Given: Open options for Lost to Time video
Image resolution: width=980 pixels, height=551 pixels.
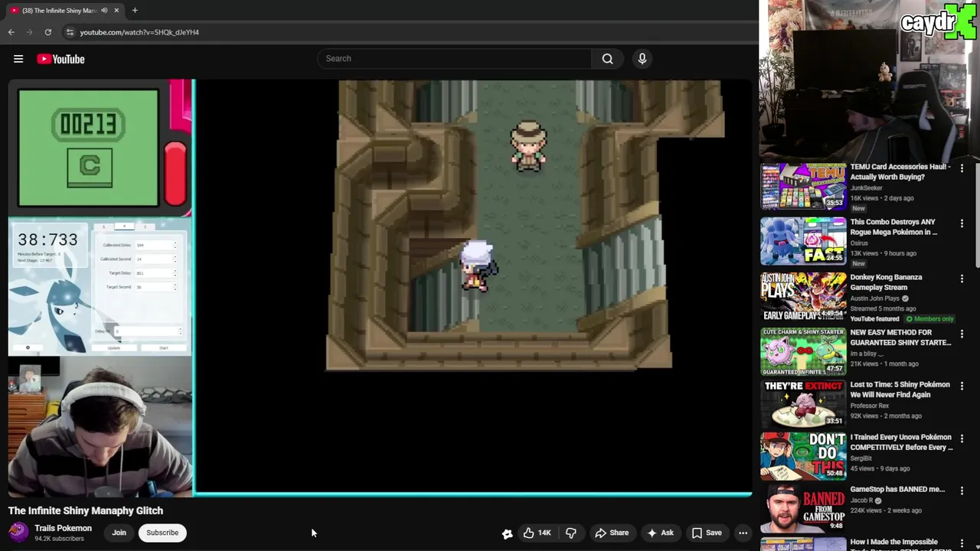Looking at the screenshot, I should [x=962, y=386].
